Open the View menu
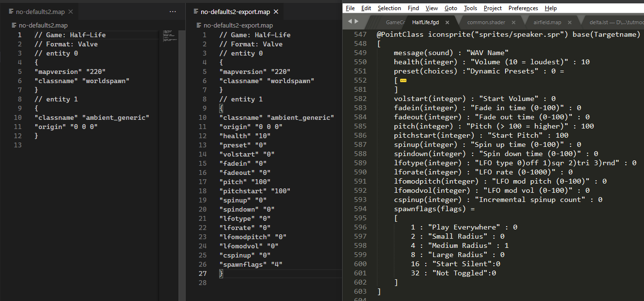 pos(432,8)
